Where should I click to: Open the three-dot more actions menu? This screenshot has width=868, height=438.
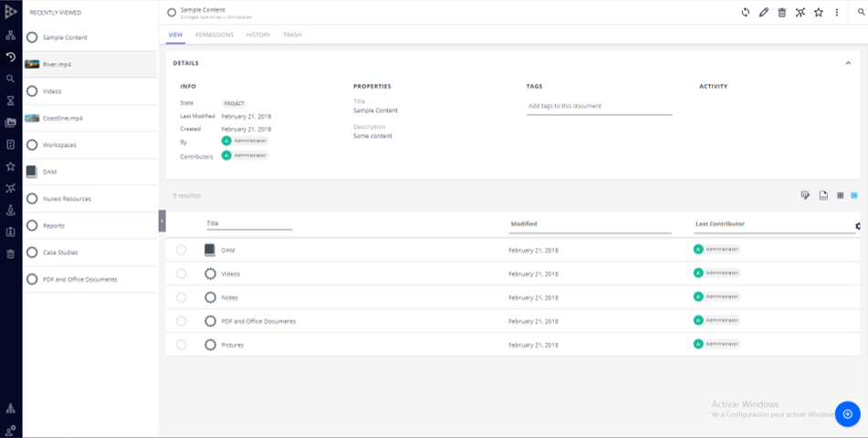coord(837,12)
